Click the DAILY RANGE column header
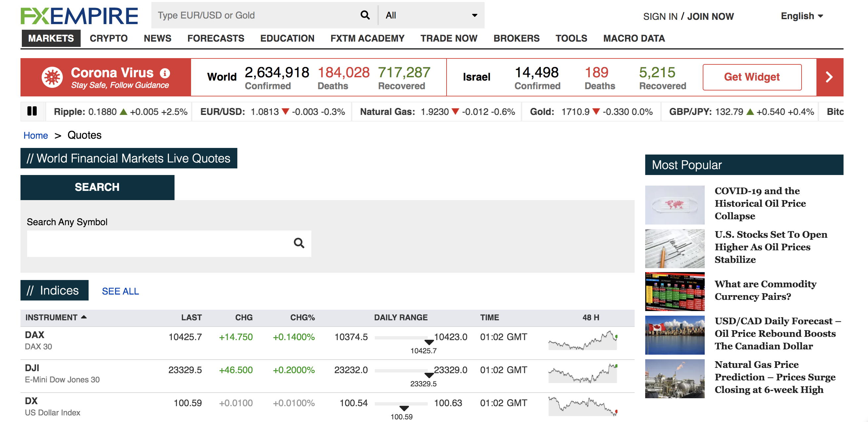The width and height of the screenshot is (868, 422). point(401,317)
